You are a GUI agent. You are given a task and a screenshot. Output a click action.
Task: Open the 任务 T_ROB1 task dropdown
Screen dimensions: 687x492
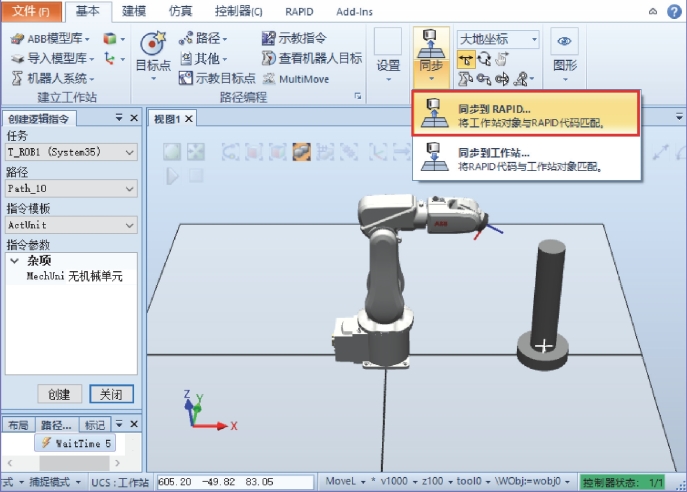pos(71,152)
